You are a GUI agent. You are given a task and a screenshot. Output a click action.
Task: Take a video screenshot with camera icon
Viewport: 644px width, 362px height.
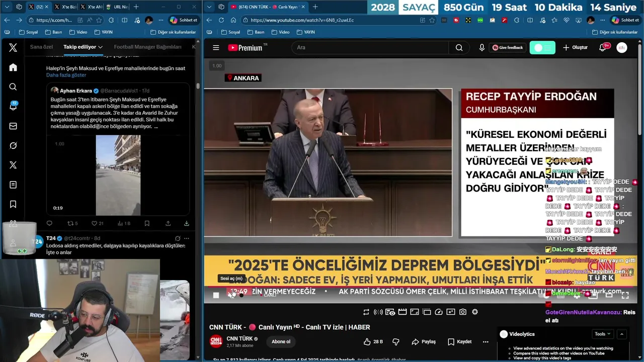[463, 312]
